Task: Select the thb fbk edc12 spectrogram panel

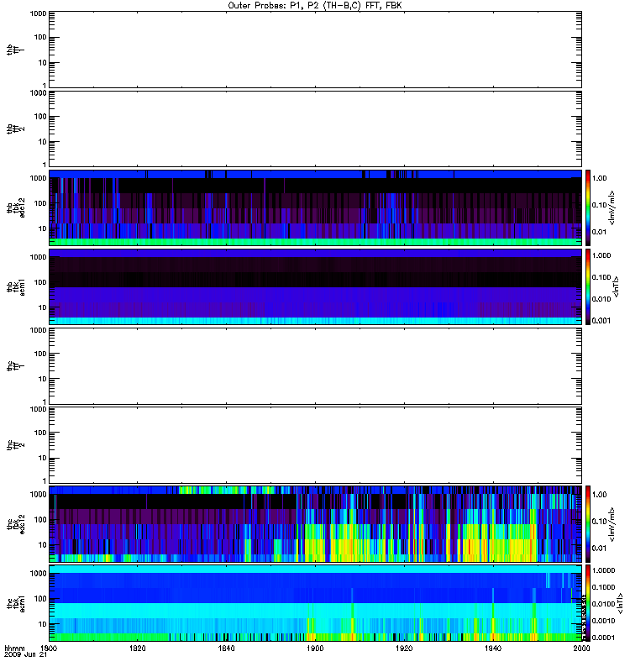Action: pos(315,207)
